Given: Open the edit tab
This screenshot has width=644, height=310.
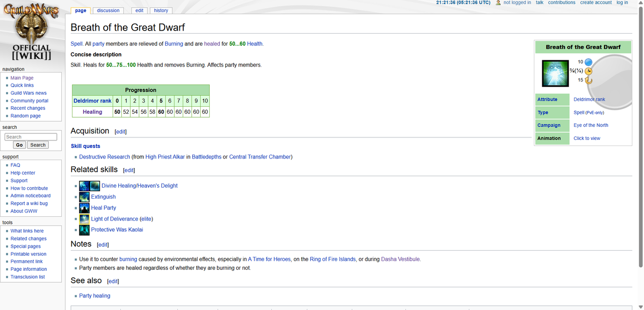Looking at the screenshot, I should tap(139, 11).
